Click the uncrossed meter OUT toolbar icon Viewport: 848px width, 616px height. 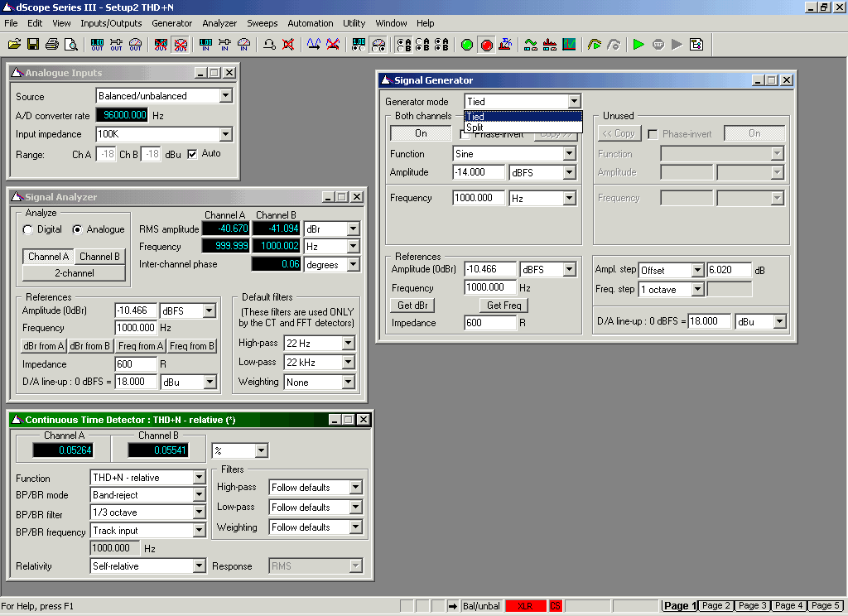tap(135, 45)
